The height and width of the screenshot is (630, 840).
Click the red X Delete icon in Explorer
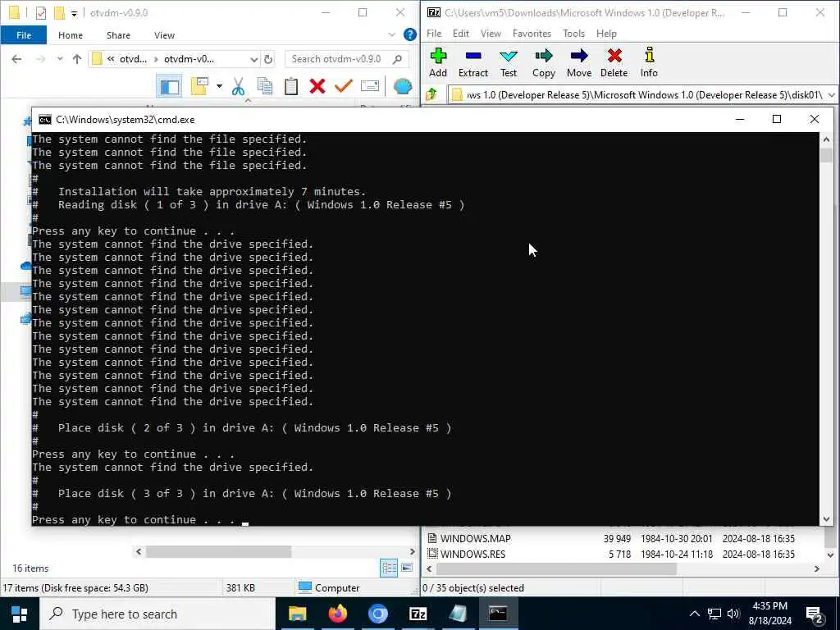(x=317, y=86)
